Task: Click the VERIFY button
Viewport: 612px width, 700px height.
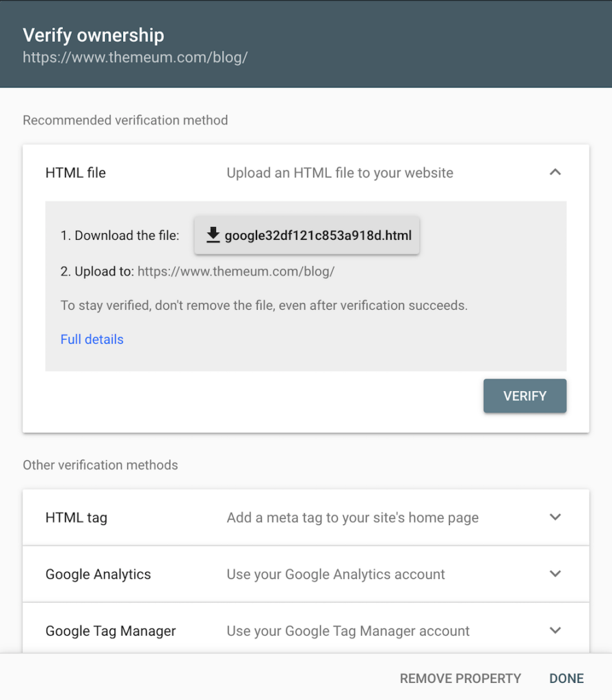Action: (524, 396)
